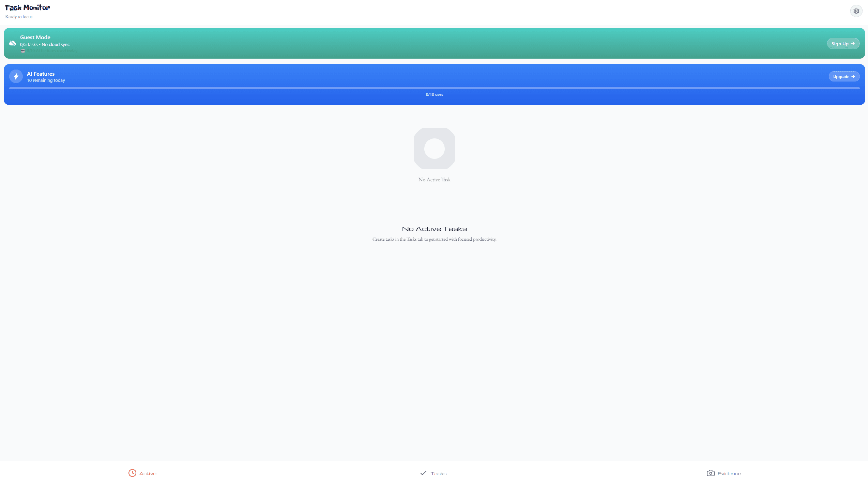Click the lightning bolt AI Features icon
Screen dimensions: 868x482
(x=16, y=76)
